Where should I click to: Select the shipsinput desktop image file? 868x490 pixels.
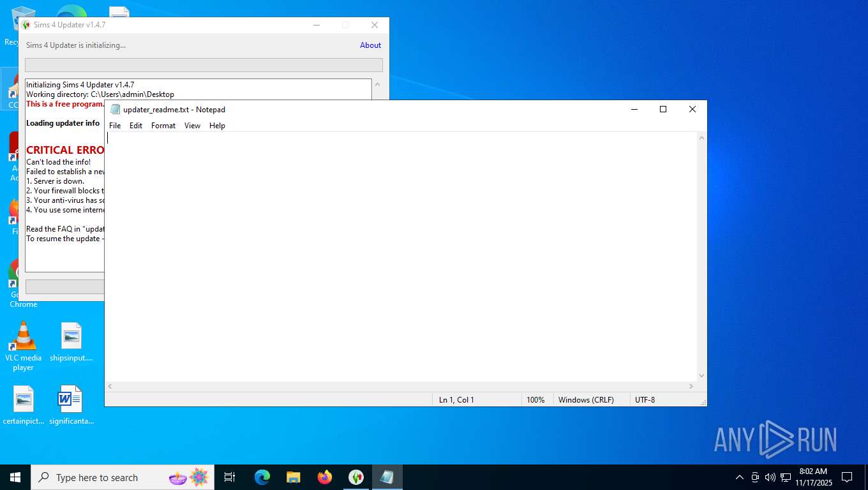71,342
